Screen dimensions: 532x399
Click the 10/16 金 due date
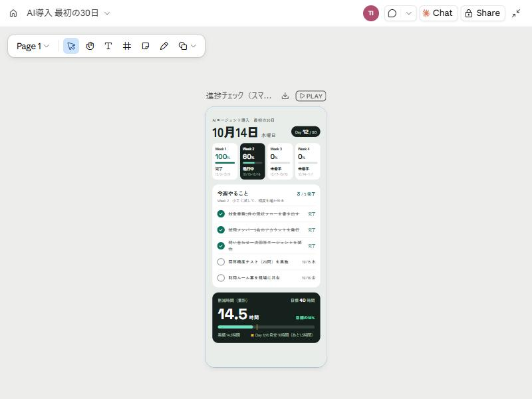coord(309,278)
